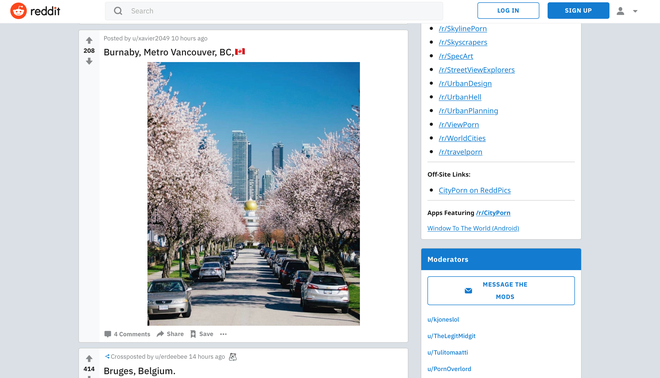Upvote the Burnaby, Metro Vancouver post
Image resolution: width=660 pixels, height=378 pixels.
89,41
